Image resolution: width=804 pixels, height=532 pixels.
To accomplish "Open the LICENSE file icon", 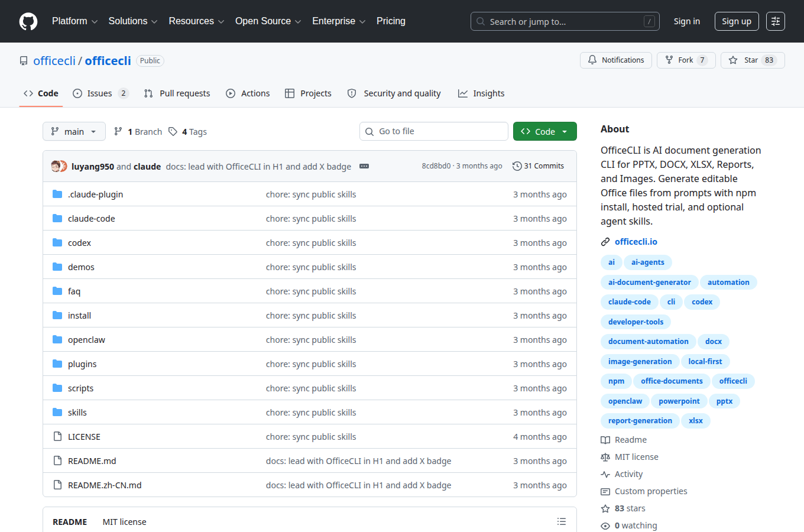I will click(x=57, y=437).
